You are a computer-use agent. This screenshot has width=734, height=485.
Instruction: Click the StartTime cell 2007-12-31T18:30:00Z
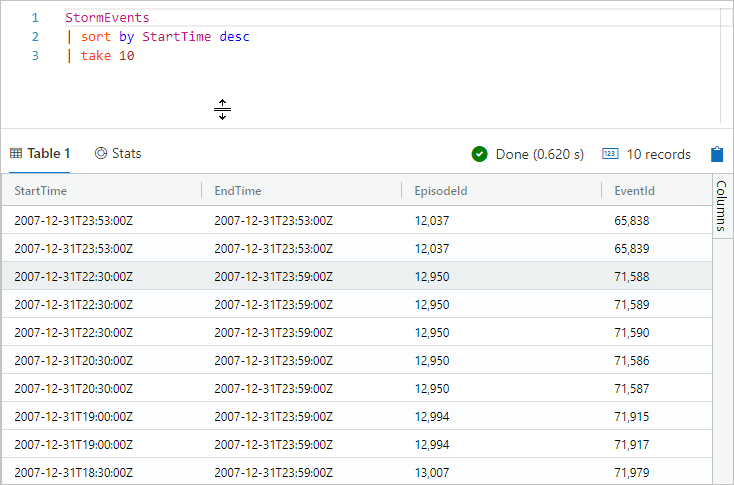[73, 472]
